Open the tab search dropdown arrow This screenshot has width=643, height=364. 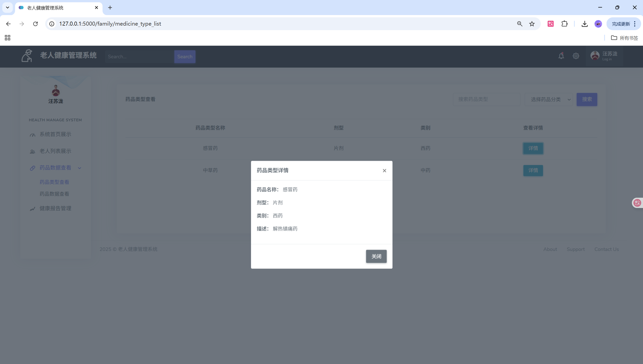click(8, 8)
